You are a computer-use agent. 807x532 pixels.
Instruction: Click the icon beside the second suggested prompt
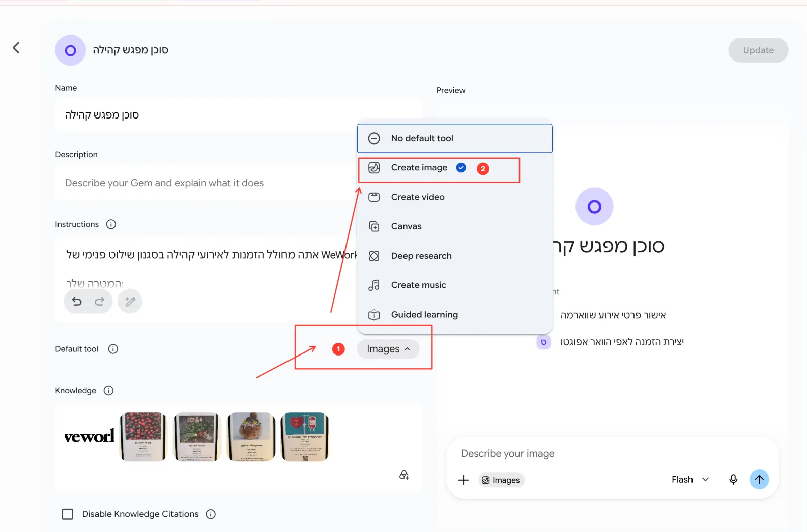(x=543, y=342)
